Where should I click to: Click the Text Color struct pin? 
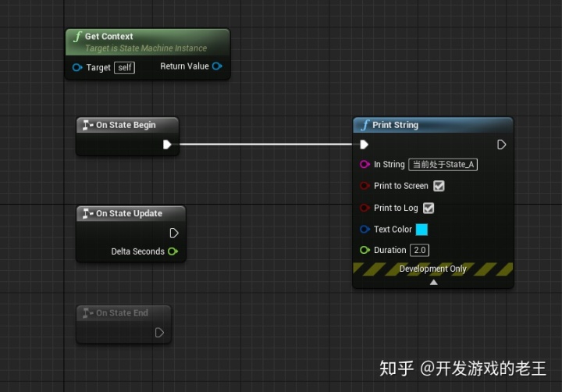click(365, 229)
